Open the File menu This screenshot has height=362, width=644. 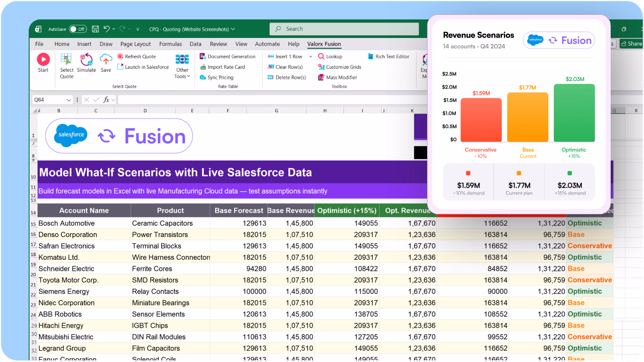(x=39, y=44)
